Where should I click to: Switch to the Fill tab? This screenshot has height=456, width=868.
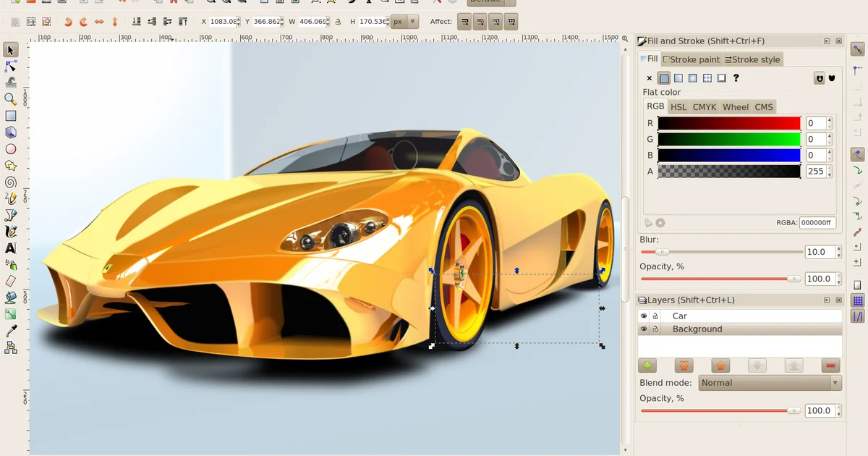[650, 59]
